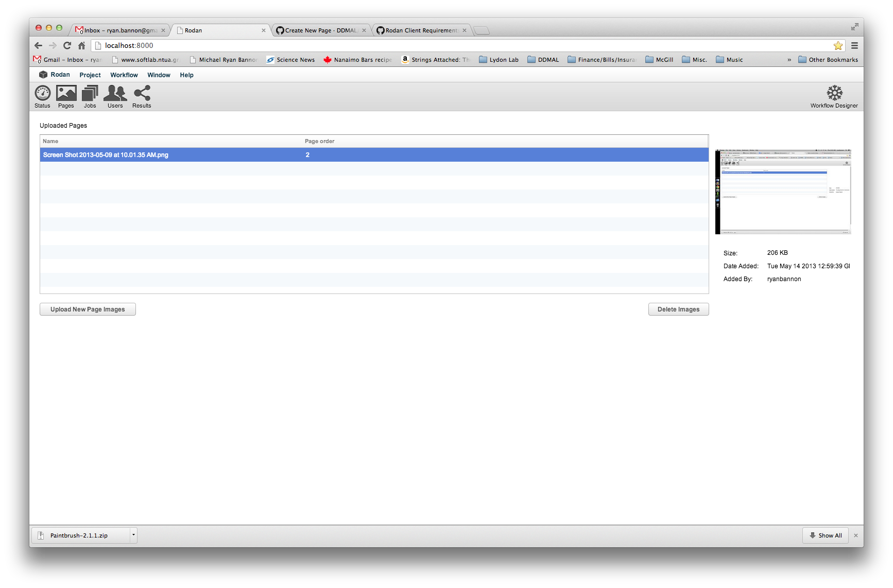This screenshot has height=588, width=893.
Task: Open the Status dashboard icon
Action: click(42, 97)
